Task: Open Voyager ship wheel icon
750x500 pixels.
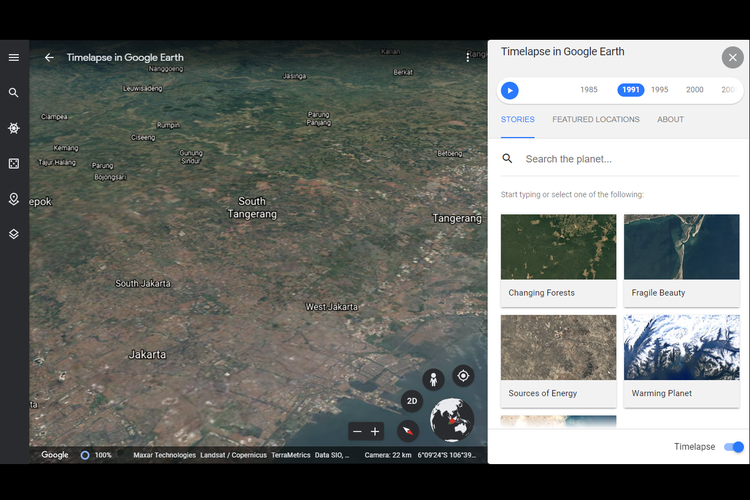Action: [x=14, y=128]
